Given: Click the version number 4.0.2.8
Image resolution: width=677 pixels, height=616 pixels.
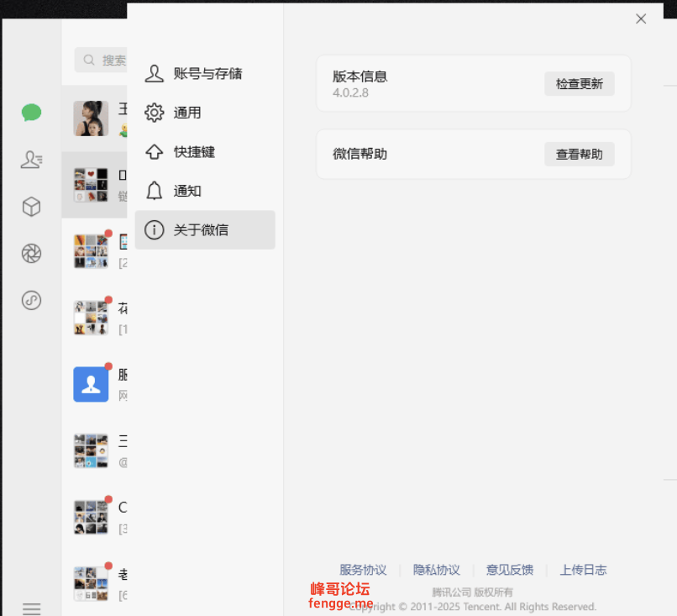Looking at the screenshot, I should (x=350, y=93).
